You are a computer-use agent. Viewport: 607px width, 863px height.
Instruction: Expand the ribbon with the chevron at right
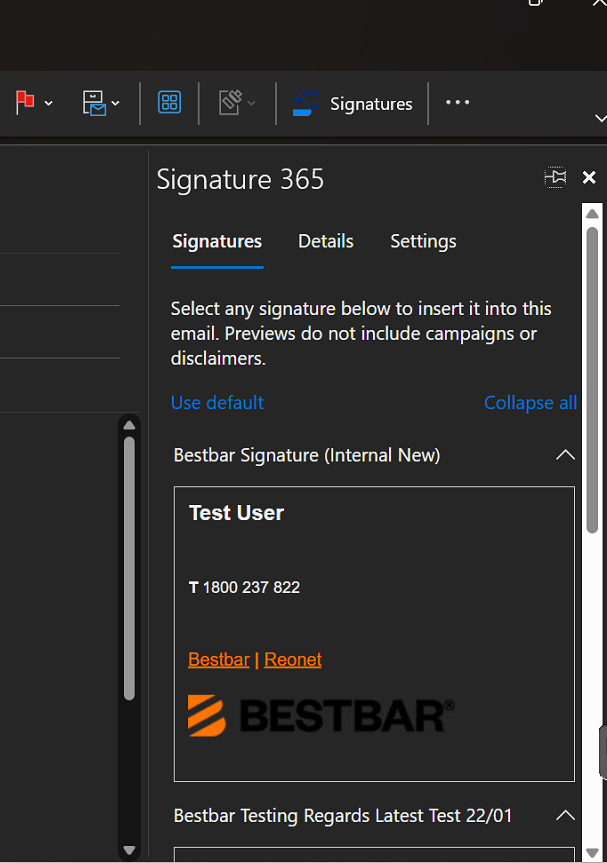tap(600, 118)
